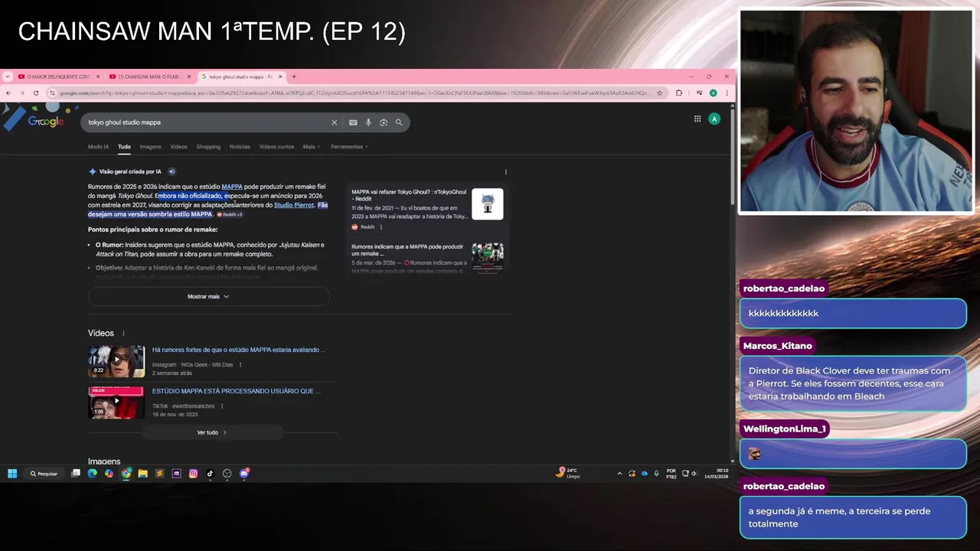
Task: Clear the Google search box with the X
Action: point(334,122)
